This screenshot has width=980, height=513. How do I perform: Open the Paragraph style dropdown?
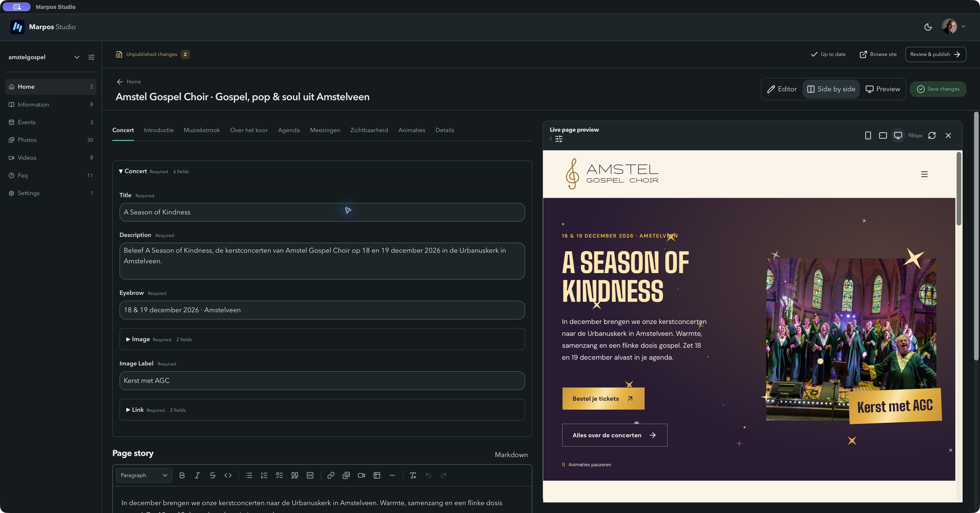click(144, 475)
